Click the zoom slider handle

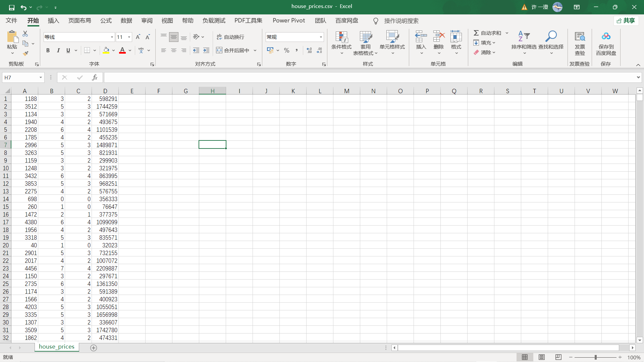(596, 357)
